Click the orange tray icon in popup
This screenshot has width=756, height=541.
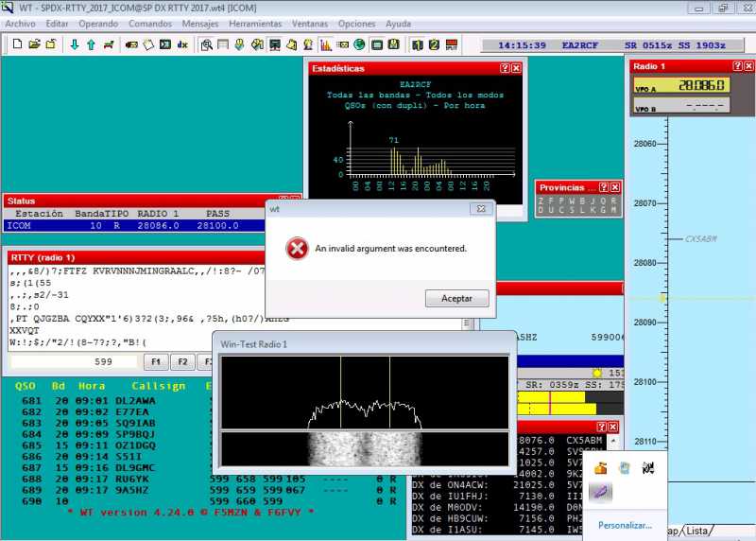point(600,467)
